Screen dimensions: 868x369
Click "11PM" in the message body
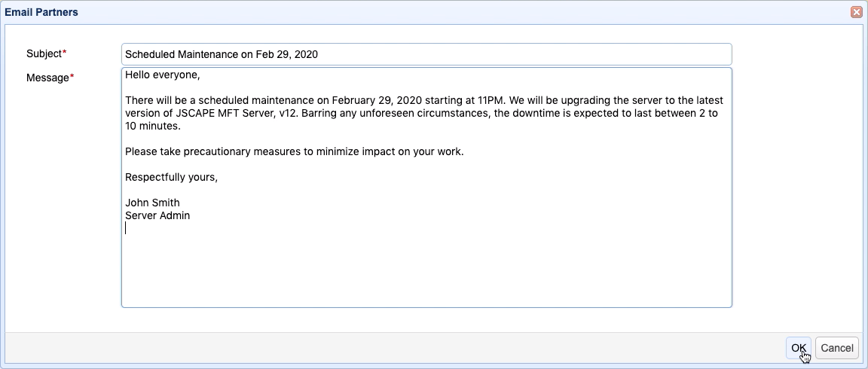point(477,100)
